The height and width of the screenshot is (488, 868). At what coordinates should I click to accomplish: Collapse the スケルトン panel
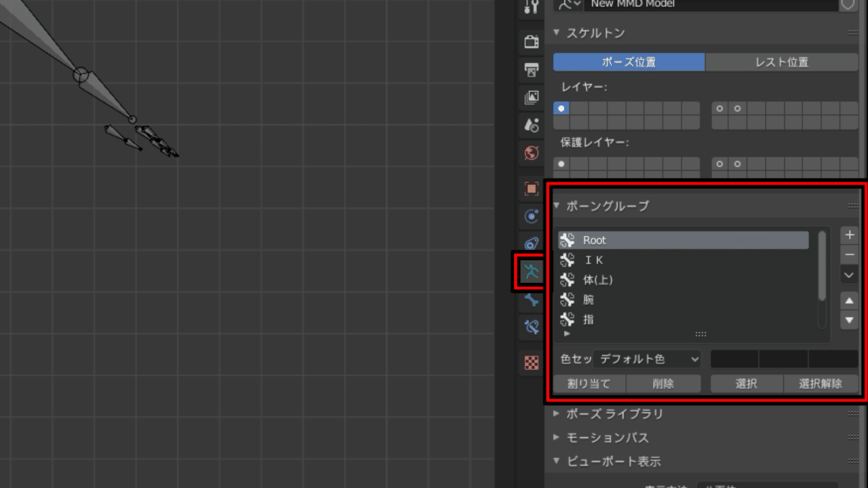pyautogui.click(x=557, y=33)
